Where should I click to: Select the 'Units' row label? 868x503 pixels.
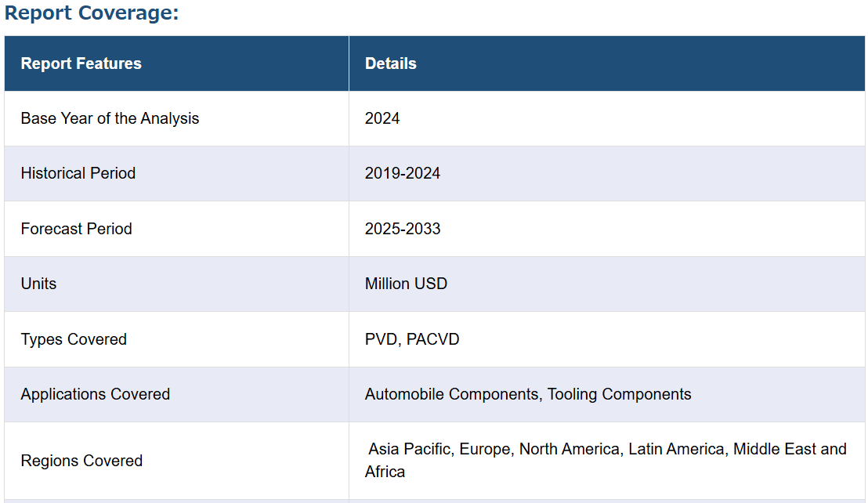point(38,284)
